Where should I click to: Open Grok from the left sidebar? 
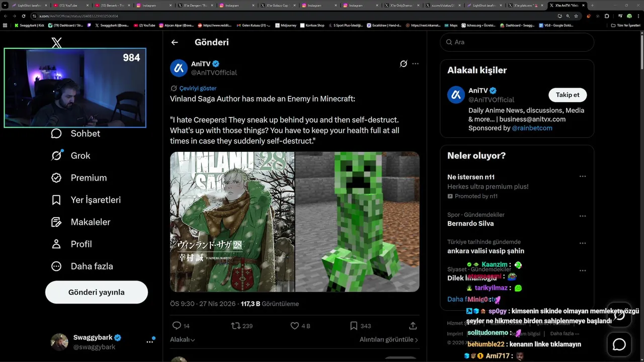(x=71, y=155)
